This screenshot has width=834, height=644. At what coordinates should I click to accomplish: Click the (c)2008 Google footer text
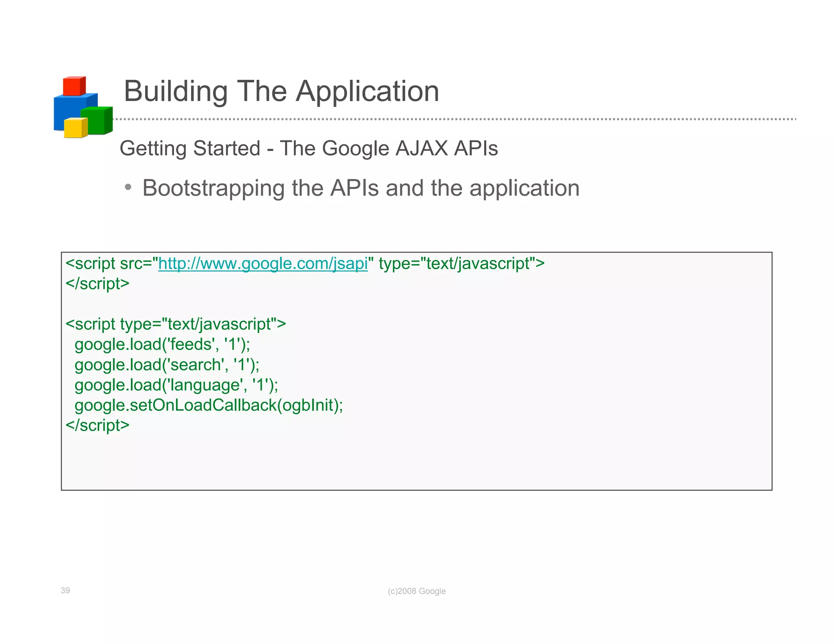[x=417, y=591]
